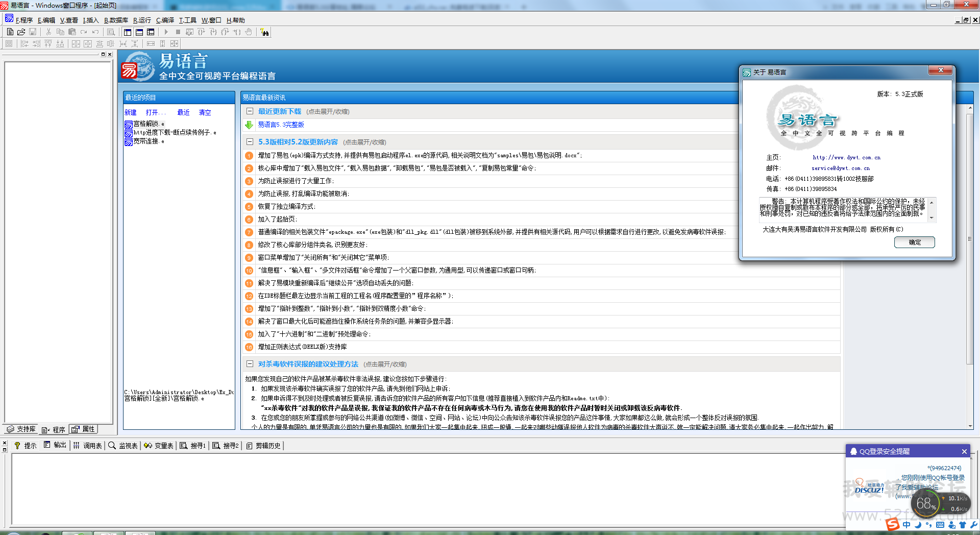The image size is (980, 535).
Task: Open the F.程序 menu
Action: click(x=24, y=20)
